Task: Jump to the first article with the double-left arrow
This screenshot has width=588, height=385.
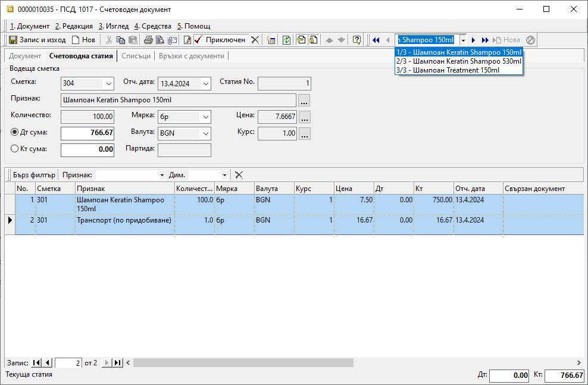Action: click(x=376, y=40)
